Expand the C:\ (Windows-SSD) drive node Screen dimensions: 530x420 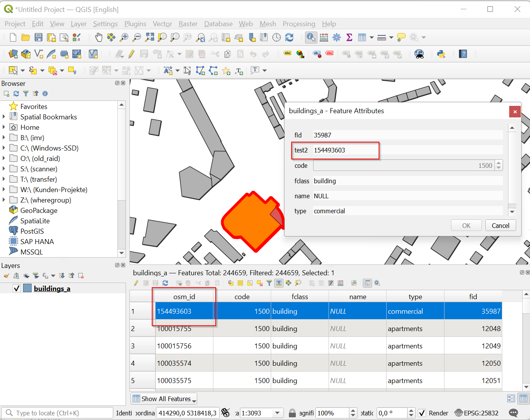click(x=4, y=148)
